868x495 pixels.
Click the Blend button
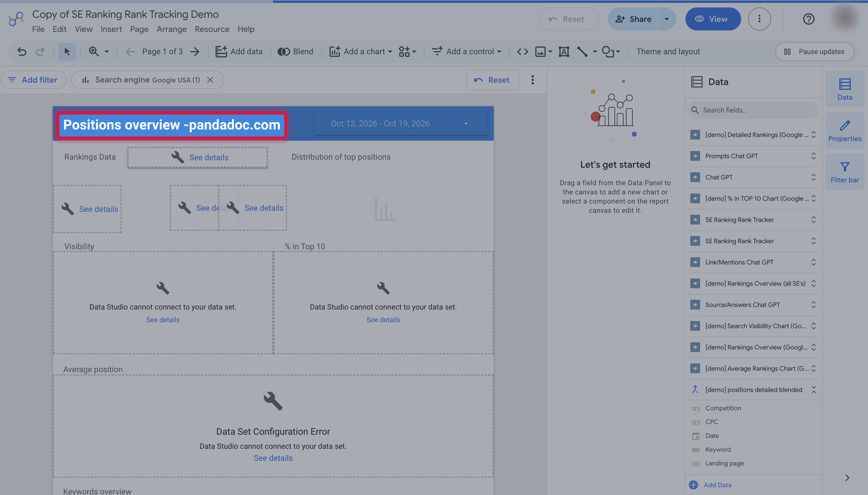coord(295,52)
